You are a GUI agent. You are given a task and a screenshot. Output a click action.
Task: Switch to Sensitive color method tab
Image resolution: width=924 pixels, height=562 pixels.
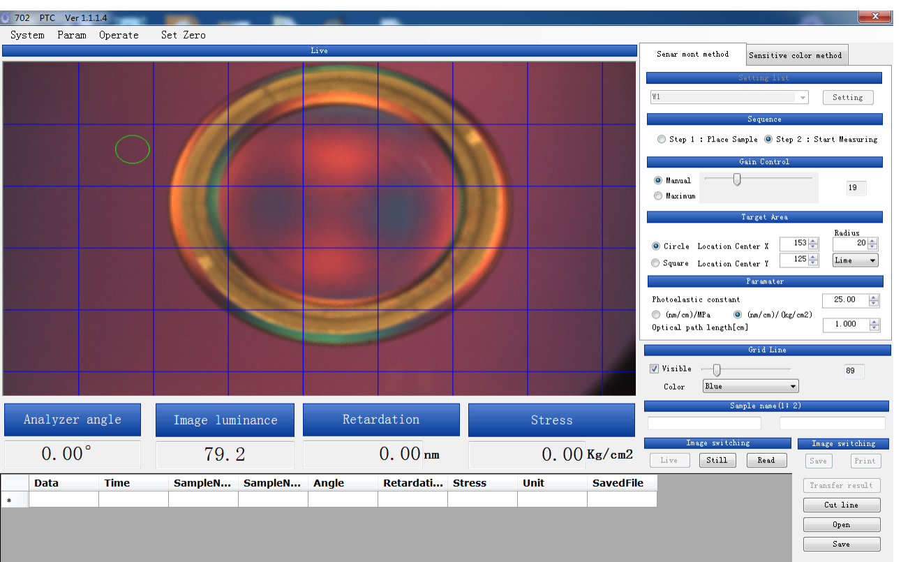click(x=795, y=55)
